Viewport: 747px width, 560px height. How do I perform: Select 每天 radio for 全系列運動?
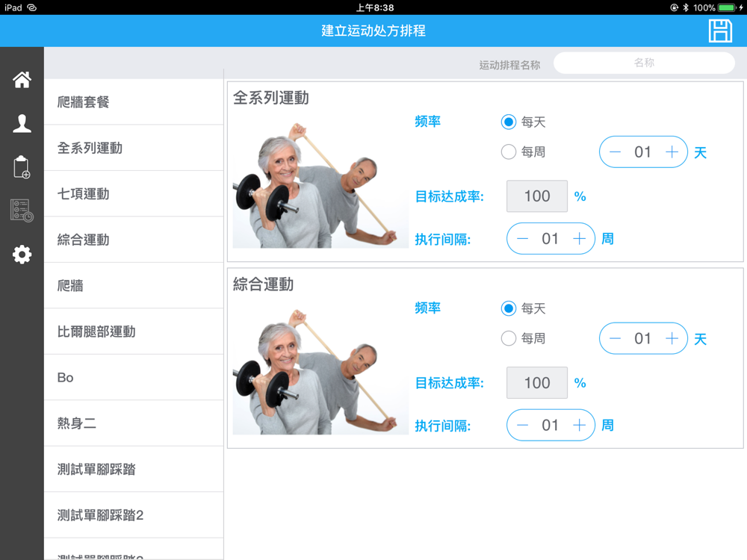508,122
